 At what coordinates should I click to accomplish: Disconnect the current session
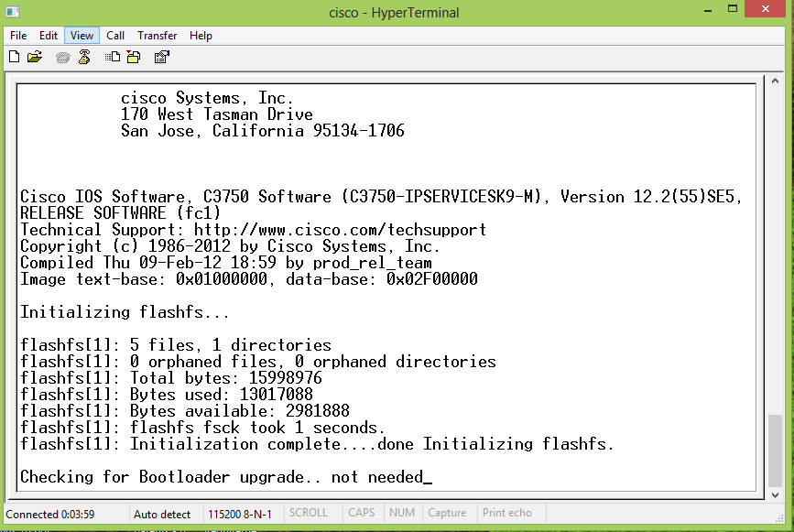tap(84, 56)
